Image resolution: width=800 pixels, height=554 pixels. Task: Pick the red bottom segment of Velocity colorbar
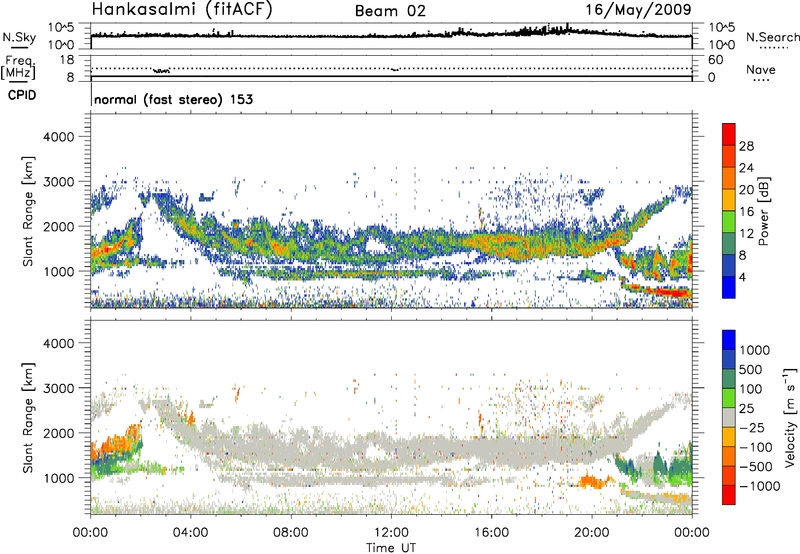[729, 495]
